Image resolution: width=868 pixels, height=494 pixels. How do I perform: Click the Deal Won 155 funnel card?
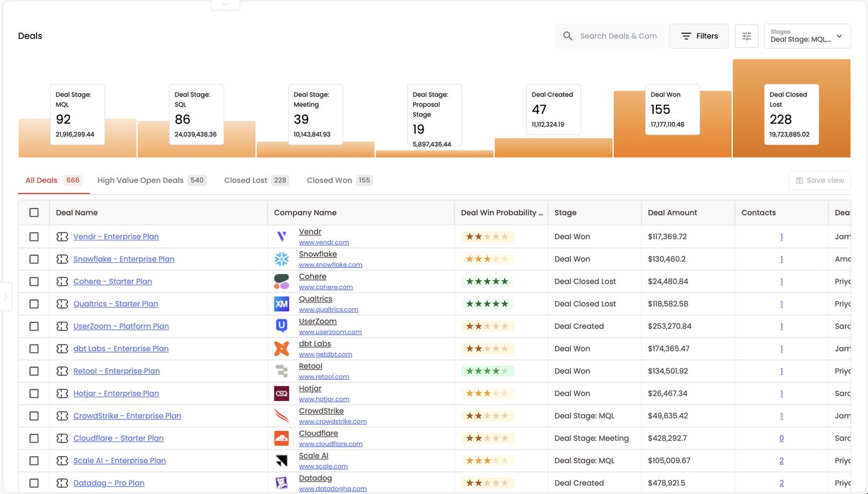(x=672, y=110)
